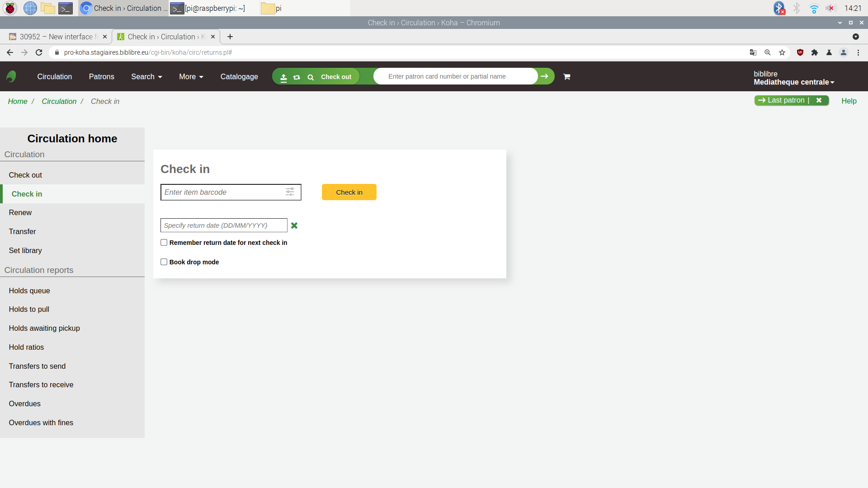The height and width of the screenshot is (488, 868).
Task: Follow the Circulation breadcrumb link
Action: click(x=59, y=101)
